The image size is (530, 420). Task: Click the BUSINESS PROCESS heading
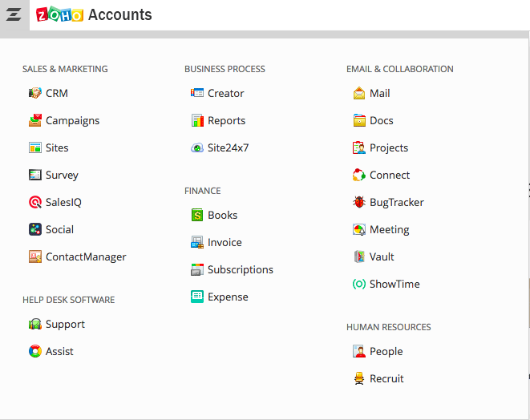pyautogui.click(x=225, y=69)
